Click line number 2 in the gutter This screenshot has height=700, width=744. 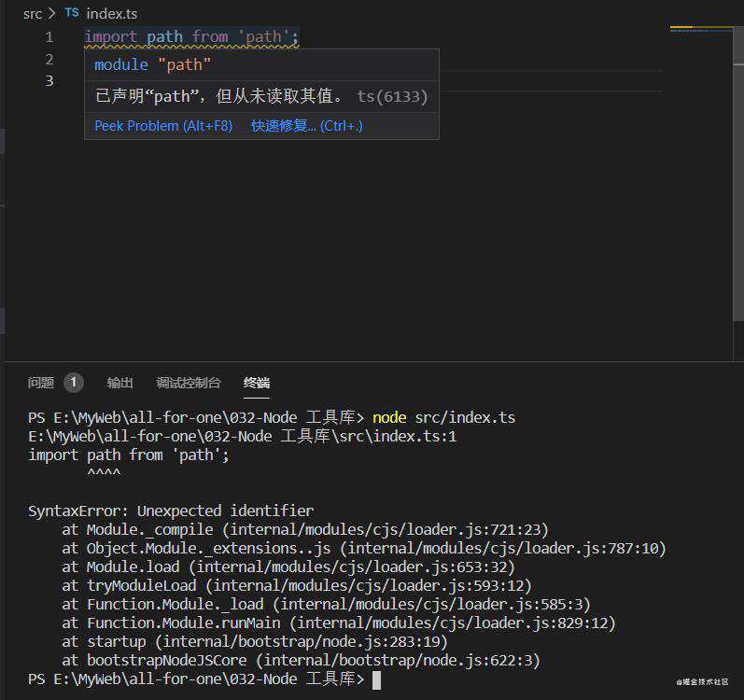point(49,60)
